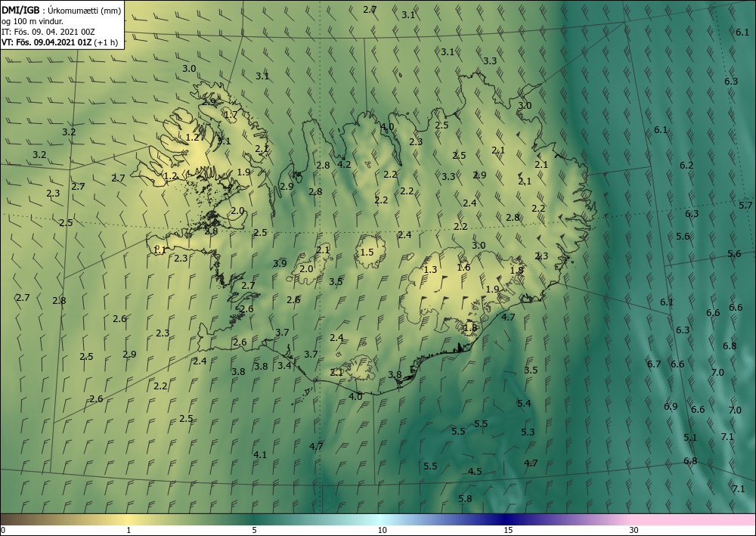Click the 'og 100 m vindur.' legend line

click(x=32, y=22)
